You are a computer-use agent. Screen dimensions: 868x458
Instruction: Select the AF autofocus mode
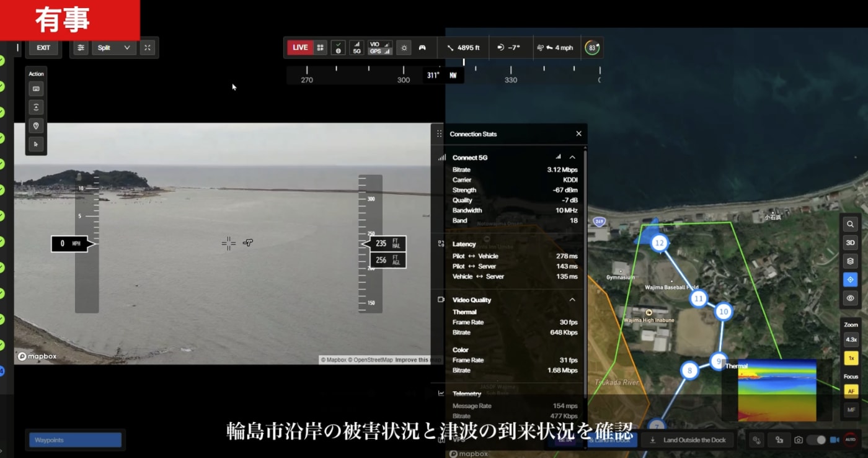(851, 391)
